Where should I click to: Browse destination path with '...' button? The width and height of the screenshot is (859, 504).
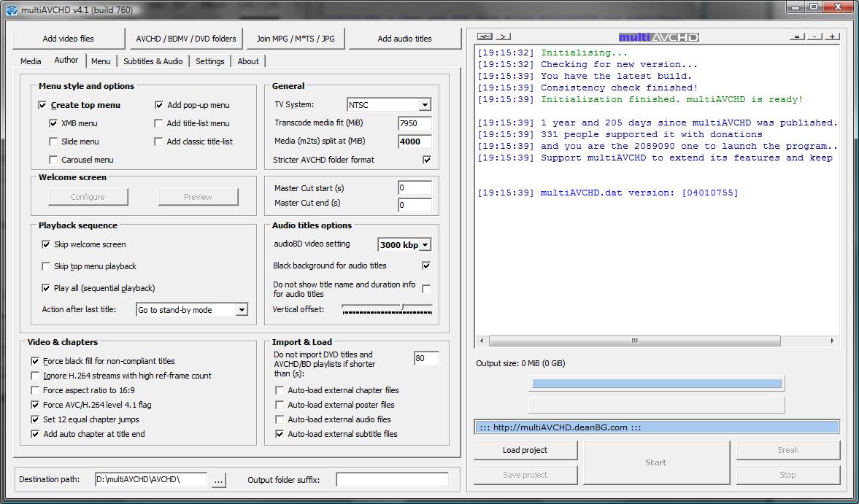pyautogui.click(x=219, y=480)
